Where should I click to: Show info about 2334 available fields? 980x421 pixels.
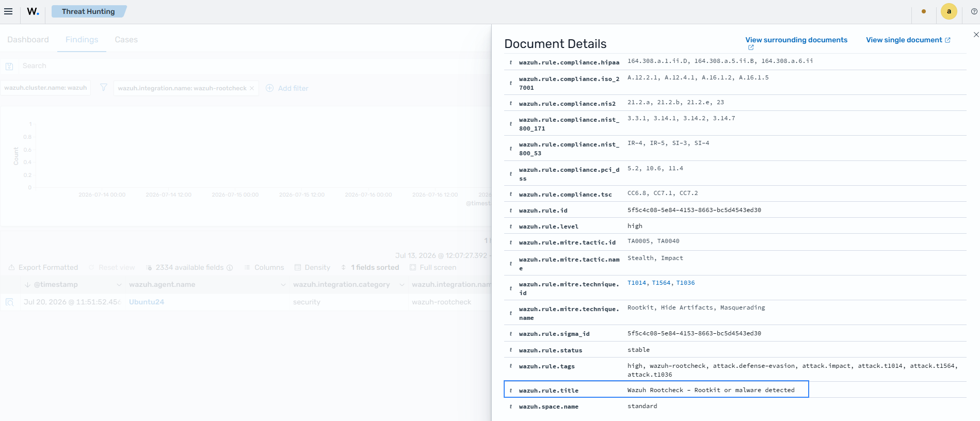point(230,268)
